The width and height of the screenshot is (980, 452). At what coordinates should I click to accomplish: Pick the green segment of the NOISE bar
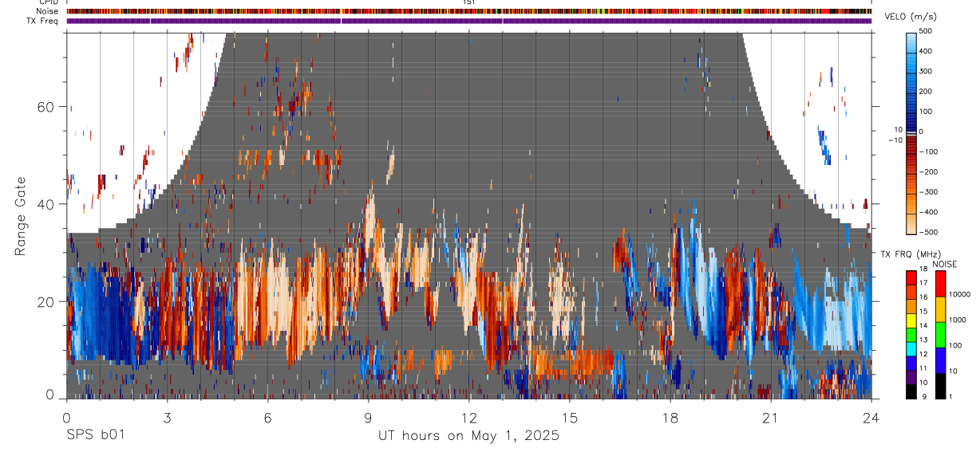(x=940, y=335)
